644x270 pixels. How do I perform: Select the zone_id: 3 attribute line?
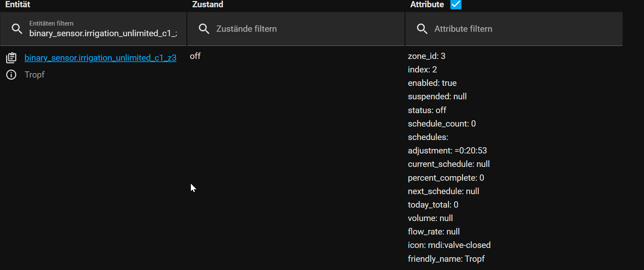coord(427,56)
